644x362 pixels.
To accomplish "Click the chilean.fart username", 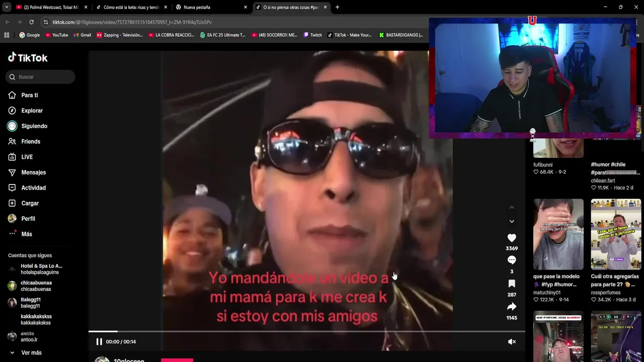I will pos(603,180).
